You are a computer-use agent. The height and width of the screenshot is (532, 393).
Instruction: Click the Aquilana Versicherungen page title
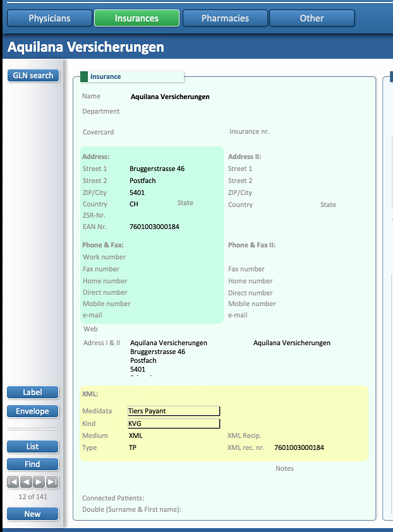coord(85,47)
